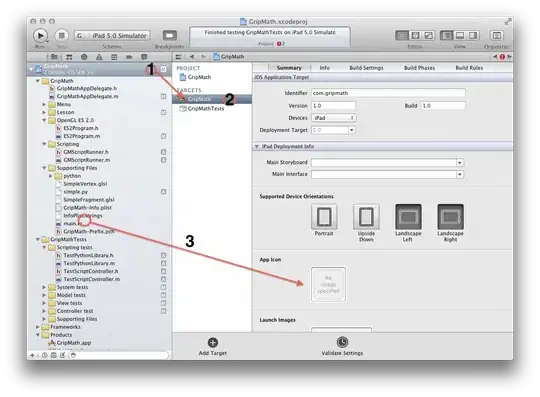Switch to the Info tab
Image resolution: width=540 pixels, height=397 pixels.
click(x=324, y=68)
